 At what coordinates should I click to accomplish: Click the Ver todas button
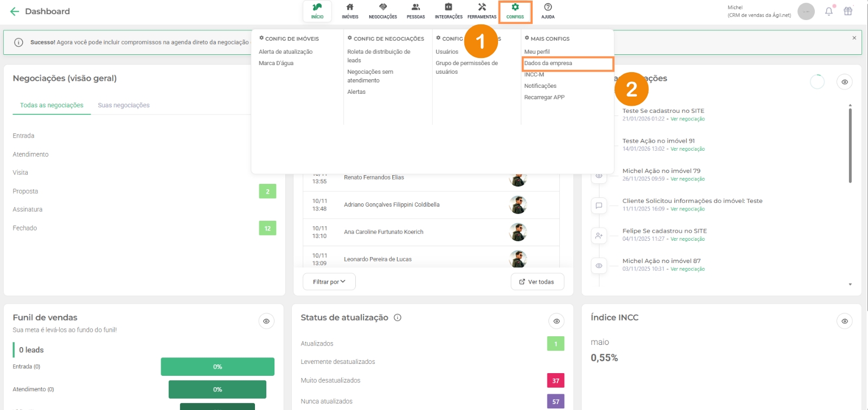[x=537, y=282]
